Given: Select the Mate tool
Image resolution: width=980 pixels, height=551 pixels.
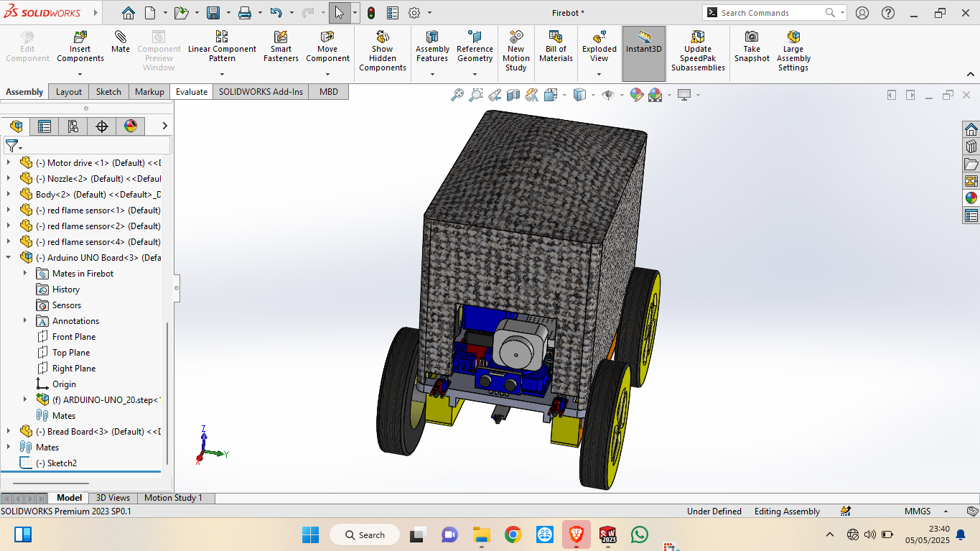Looking at the screenshot, I should coord(121,42).
